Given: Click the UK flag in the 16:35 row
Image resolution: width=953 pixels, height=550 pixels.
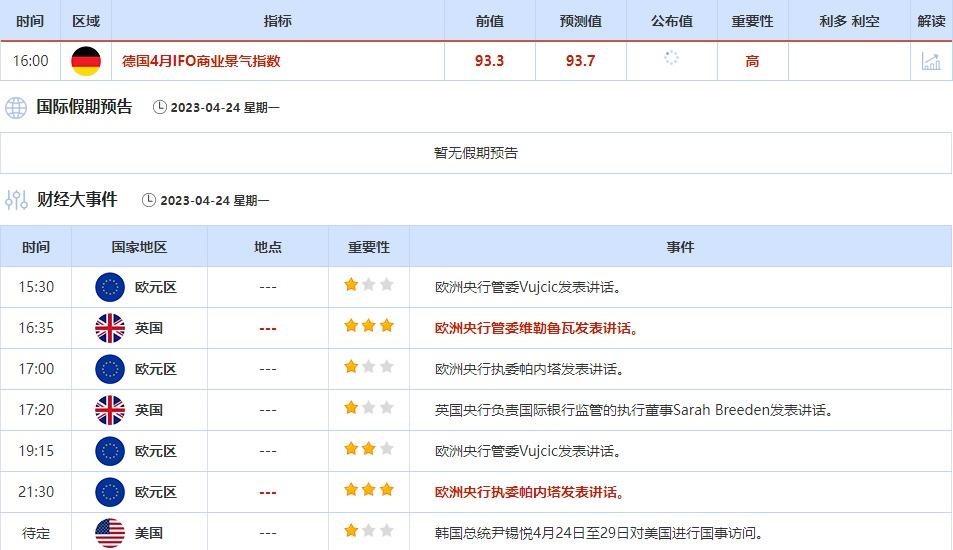Looking at the screenshot, I should click(110, 328).
